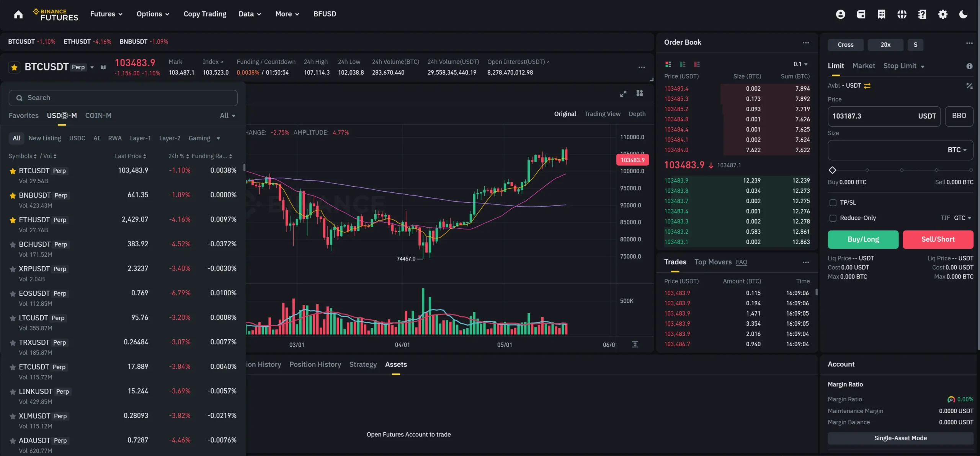Open the Data dropdown menu

click(x=250, y=14)
